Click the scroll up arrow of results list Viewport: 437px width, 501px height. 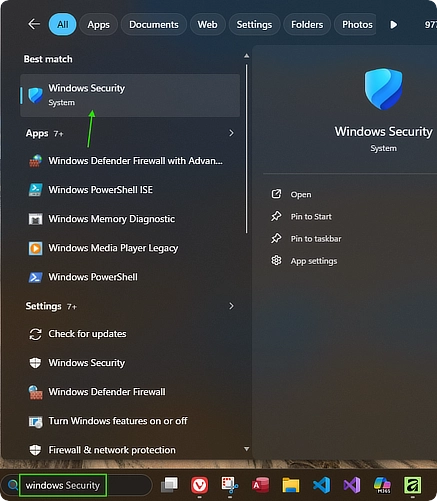tap(246, 56)
